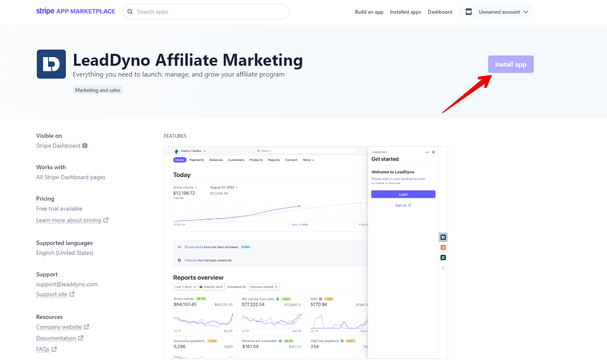Select orange HubSpot icon in app dock
Image resolution: width=607 pixels, height=364 pixels.
[x=443, y=247]
